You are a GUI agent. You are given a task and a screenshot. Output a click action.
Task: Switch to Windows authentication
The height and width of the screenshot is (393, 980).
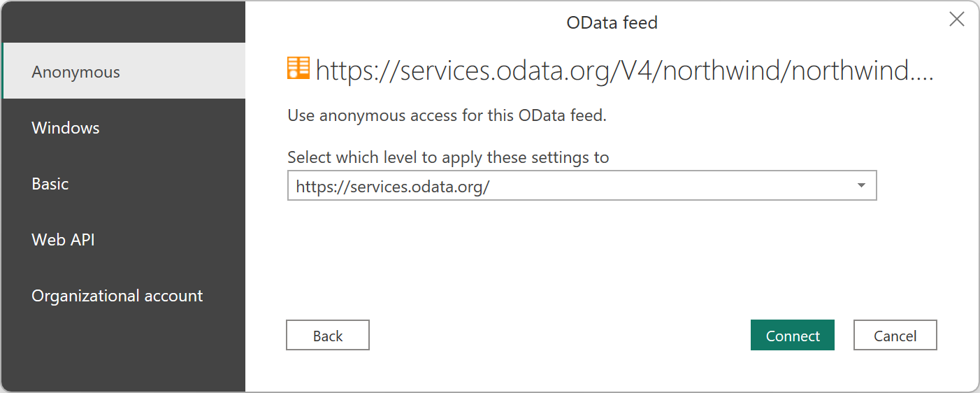(x=66, y=128)
